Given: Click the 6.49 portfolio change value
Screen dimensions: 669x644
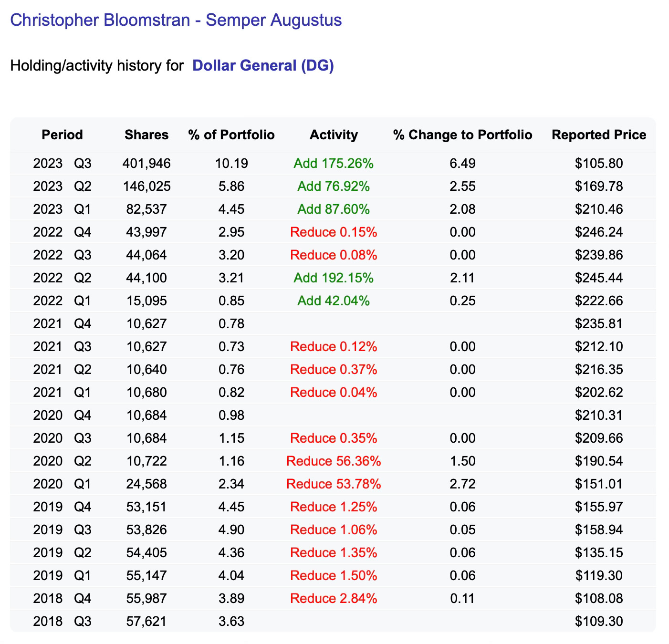Looking at the screenshot, I should point(462,164).
